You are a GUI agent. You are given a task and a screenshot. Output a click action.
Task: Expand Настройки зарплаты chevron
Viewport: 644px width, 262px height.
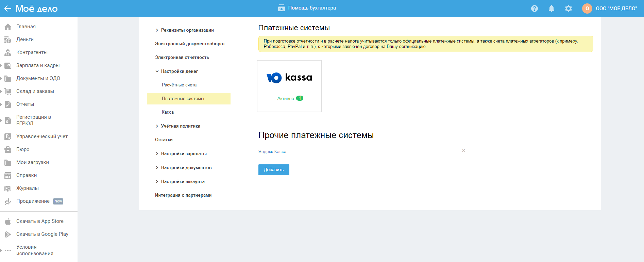(x=157, y=154)
